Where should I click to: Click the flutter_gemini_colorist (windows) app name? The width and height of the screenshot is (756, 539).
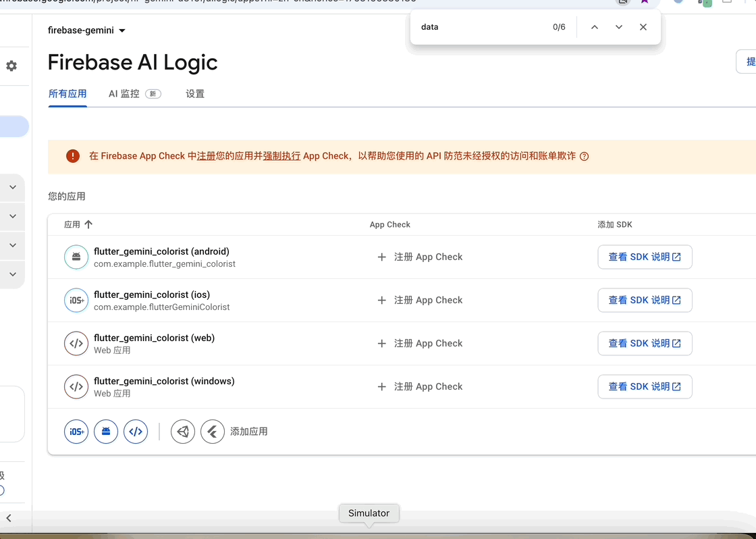click(x=165, y=381)
